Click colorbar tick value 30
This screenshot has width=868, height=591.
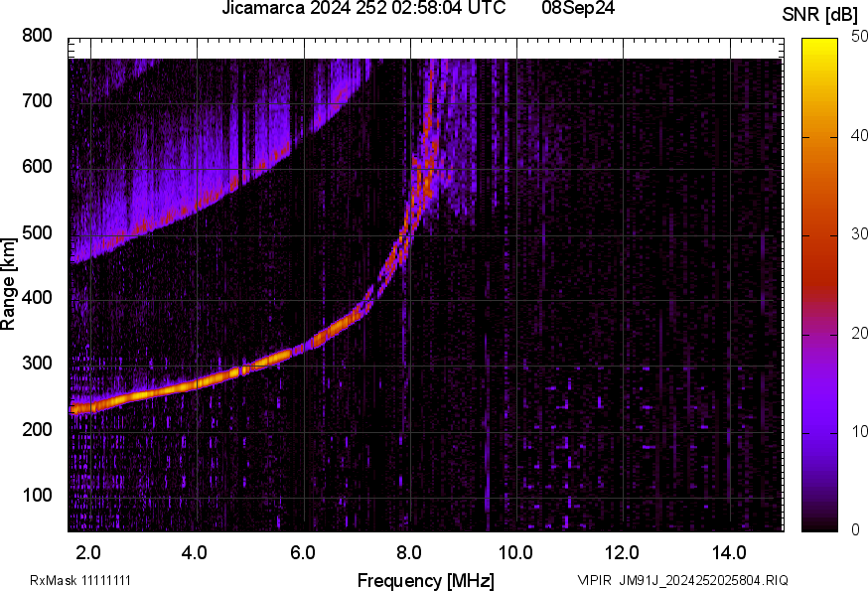tap(859, 234)
